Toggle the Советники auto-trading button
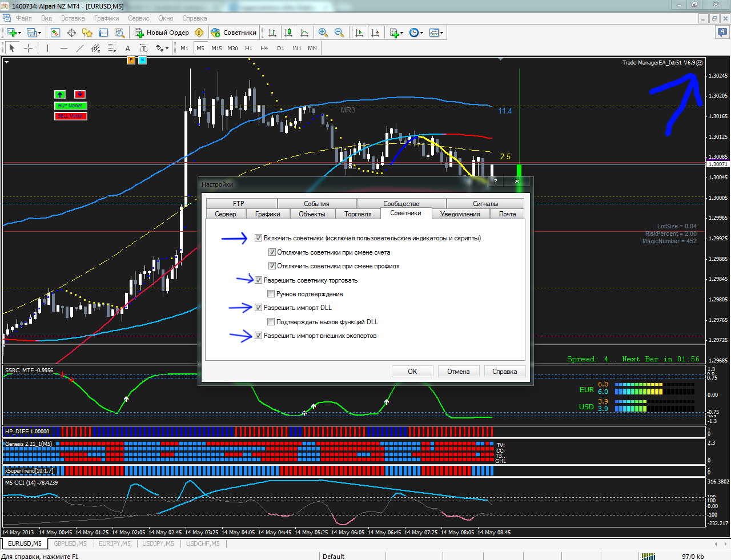The height and width of the screenshot is (560, 731). (x=234, y=33)
